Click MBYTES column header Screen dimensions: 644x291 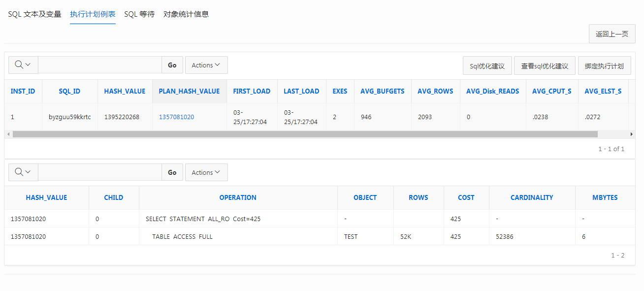coord(605,197)
